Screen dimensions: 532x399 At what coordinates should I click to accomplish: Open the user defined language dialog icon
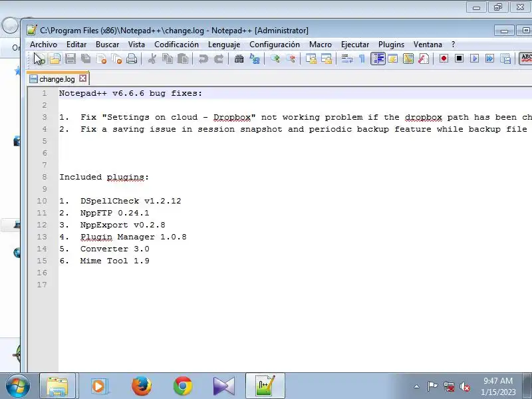click(x=393, y=59)
